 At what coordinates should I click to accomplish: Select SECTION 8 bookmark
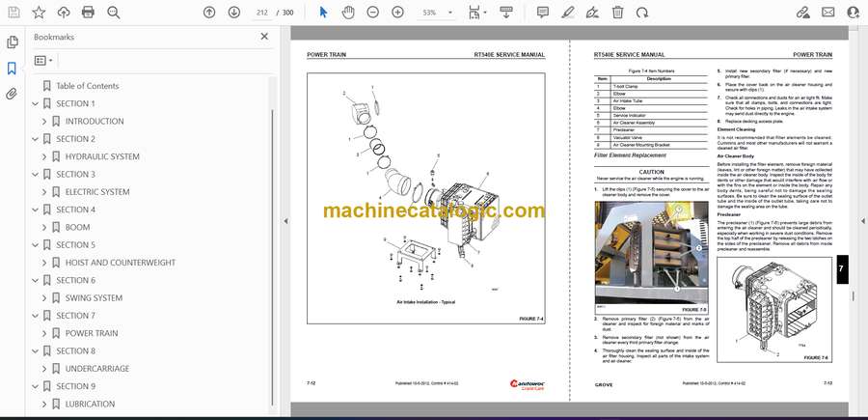[76, 351]
